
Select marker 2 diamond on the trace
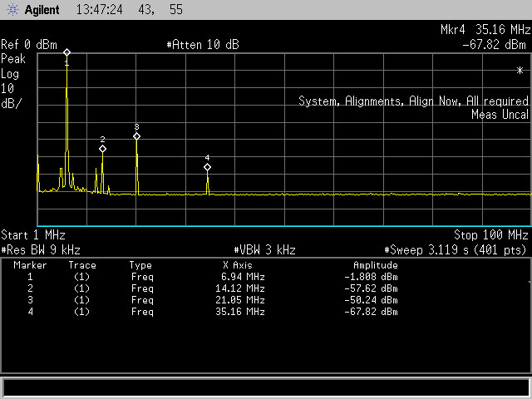coord(103,149)
